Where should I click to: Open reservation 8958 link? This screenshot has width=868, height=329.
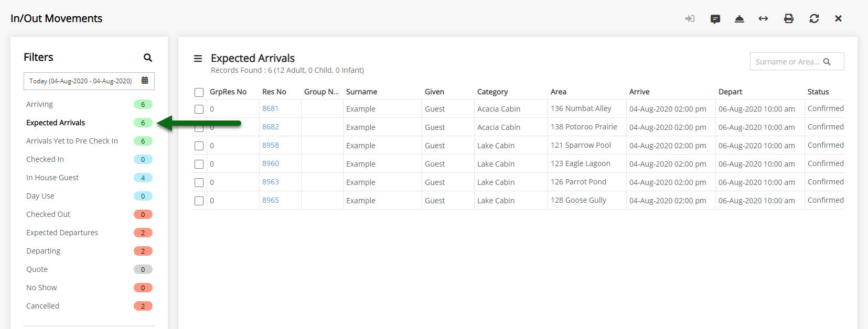(x=271, y=145)
